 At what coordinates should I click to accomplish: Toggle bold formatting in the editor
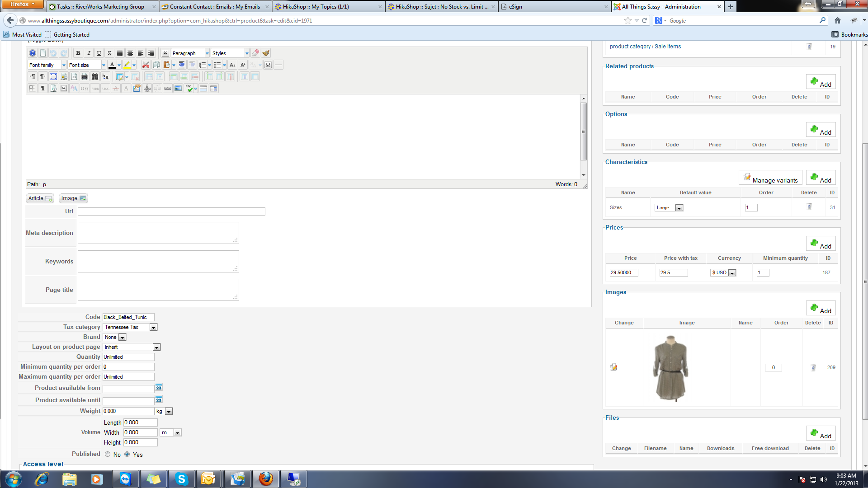78,53
